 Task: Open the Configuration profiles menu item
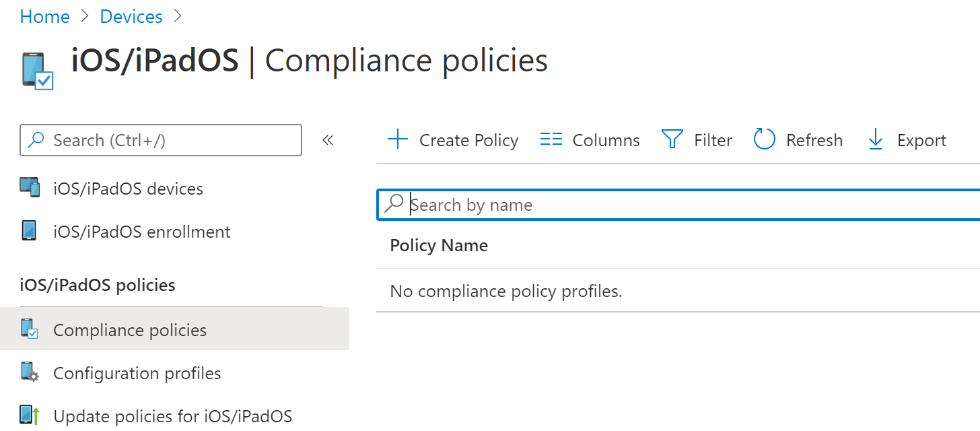point(137,373)
